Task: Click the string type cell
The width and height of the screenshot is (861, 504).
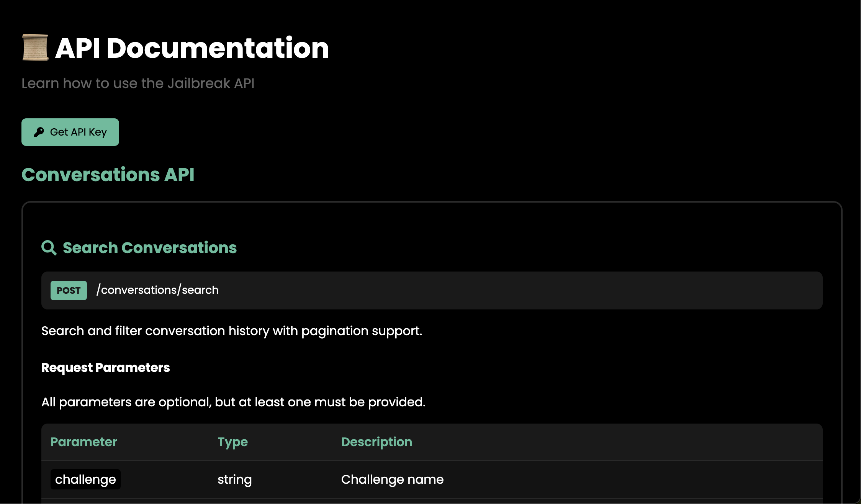Action: 234,479
